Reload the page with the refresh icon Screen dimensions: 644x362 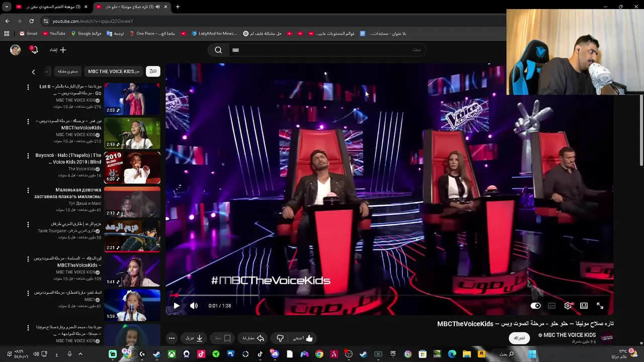coord(31,21)
